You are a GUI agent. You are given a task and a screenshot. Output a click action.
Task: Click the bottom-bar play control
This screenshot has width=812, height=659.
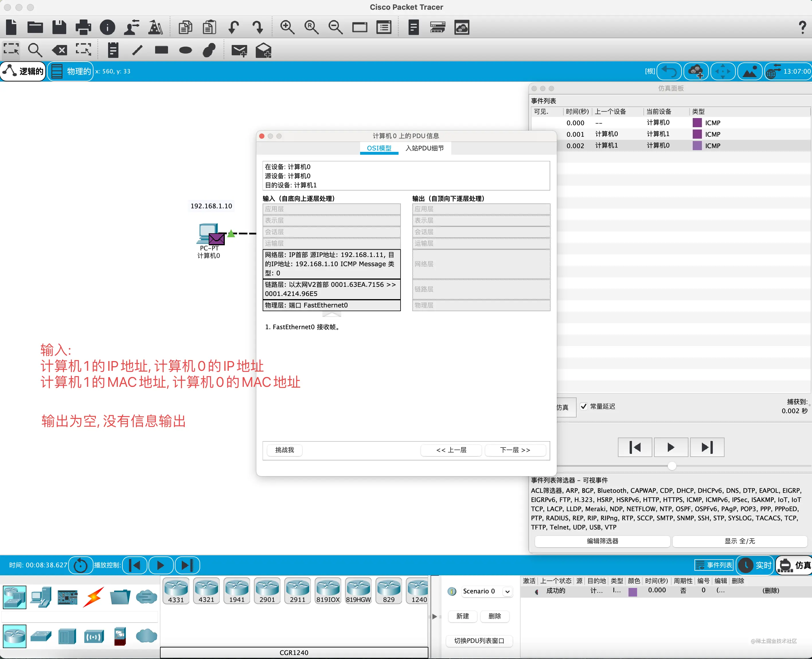click(161, 565)
